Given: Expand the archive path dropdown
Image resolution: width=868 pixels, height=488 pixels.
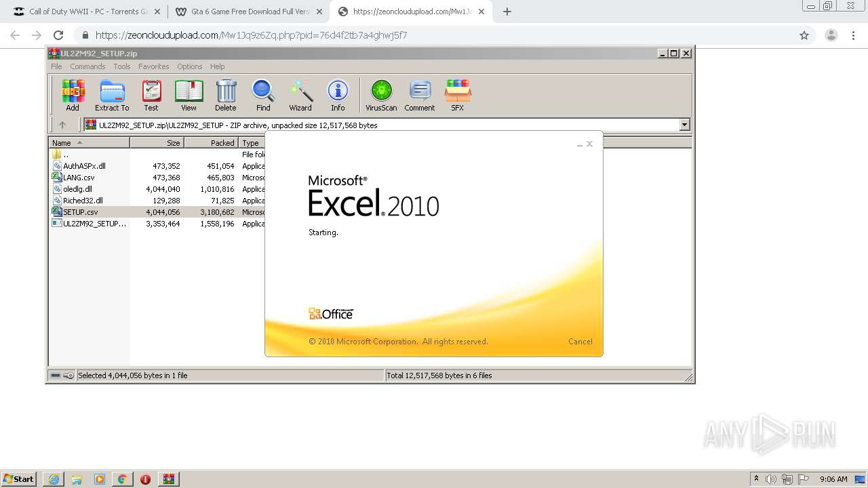Looking at the screenshot, I should pos(684,125).
